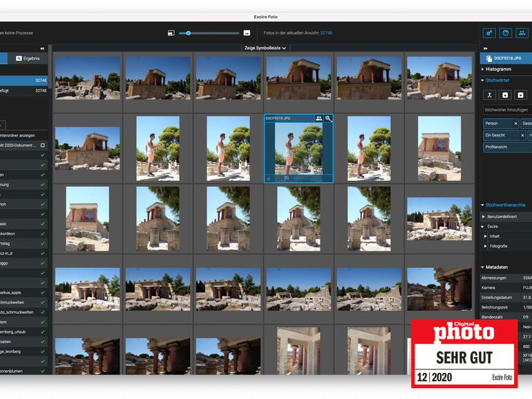The image size is (532, 399).
Task: Click the thumbnail size slider handle
Action: (189, 33)
